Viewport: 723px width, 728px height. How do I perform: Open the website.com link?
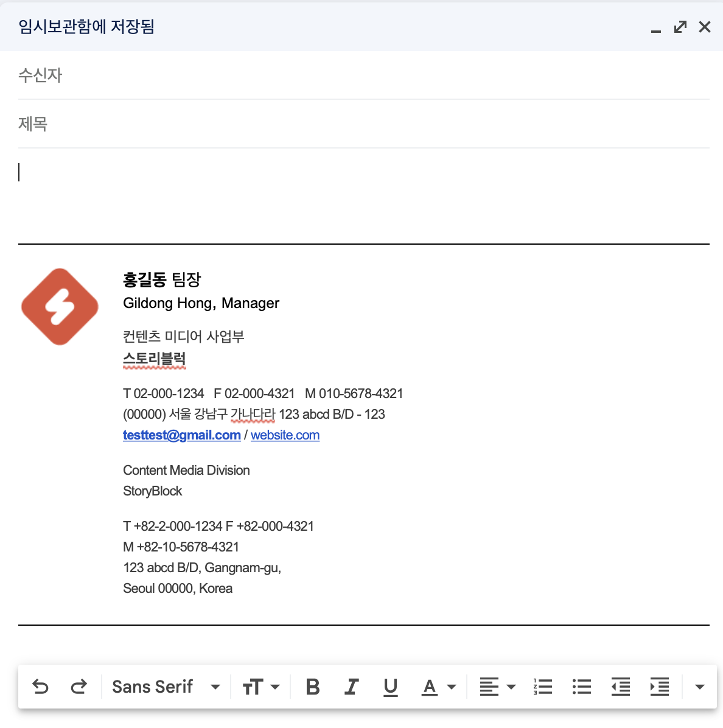point(285,435)
